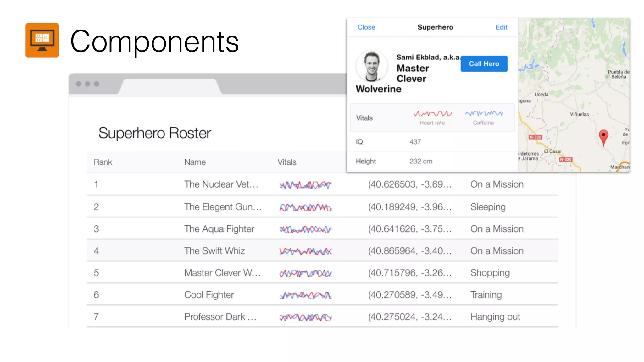The width and height of the screenshot is (644, 362).
Task: Click the Name column header
Action: click(x=195, y=162)
